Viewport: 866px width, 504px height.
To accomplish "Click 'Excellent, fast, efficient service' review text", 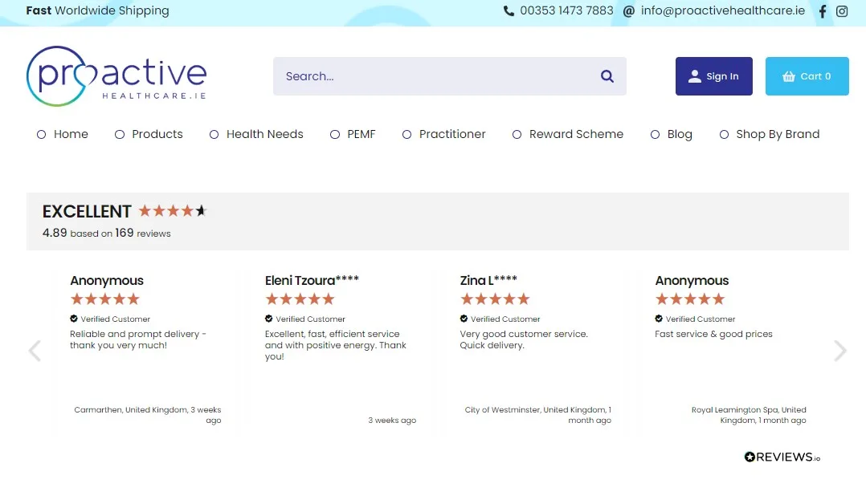I will coord(335,345).
